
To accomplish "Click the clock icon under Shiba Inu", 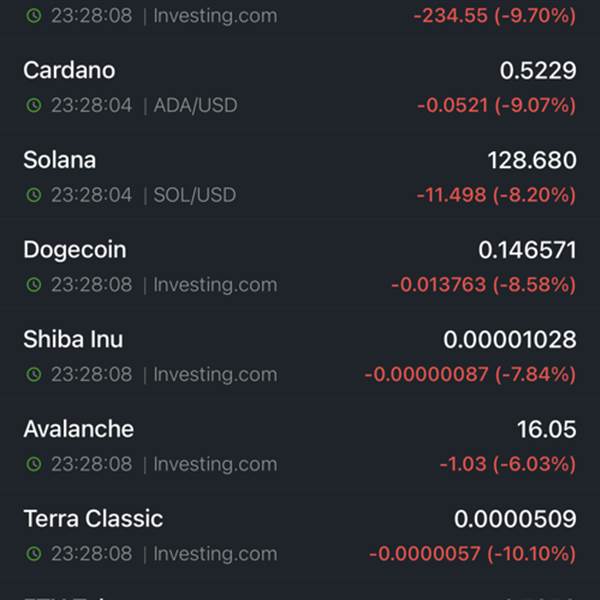I will [x=34, y=374].
